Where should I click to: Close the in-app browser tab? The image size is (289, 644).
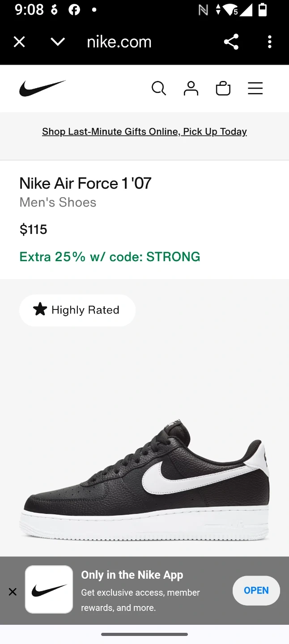pyautogui.click(x=19, y=42)
